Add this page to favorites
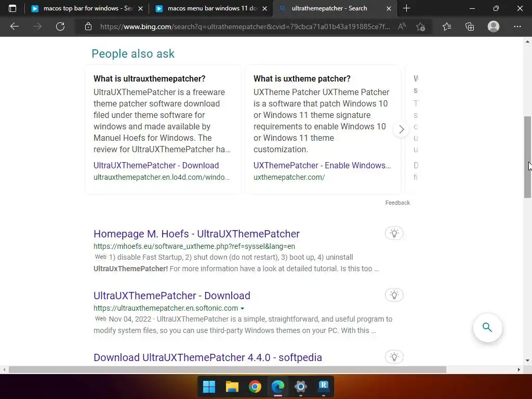This screenshot has height=399, width=532. pos(421,26)
